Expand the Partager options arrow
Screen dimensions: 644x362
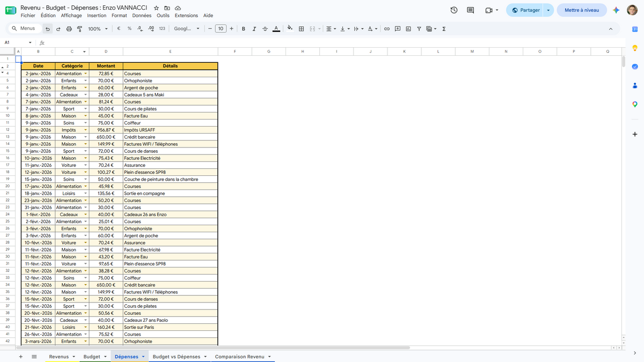point(548,10)
